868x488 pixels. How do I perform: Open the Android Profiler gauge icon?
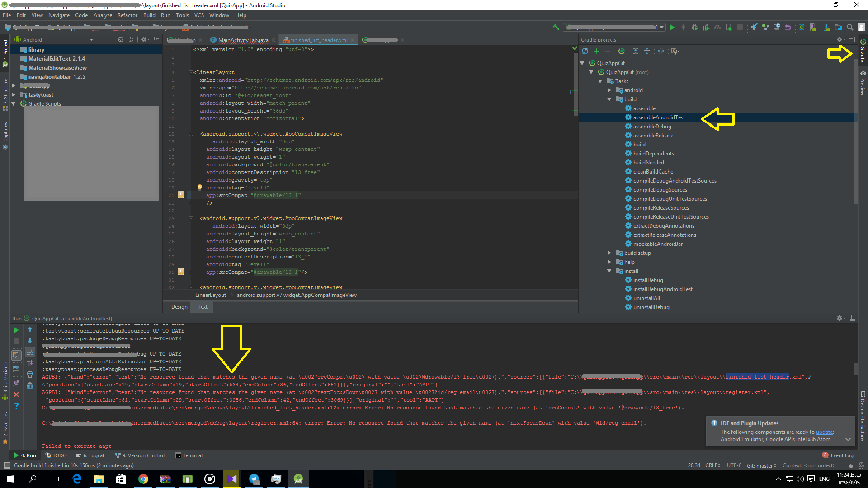(717, 28)
